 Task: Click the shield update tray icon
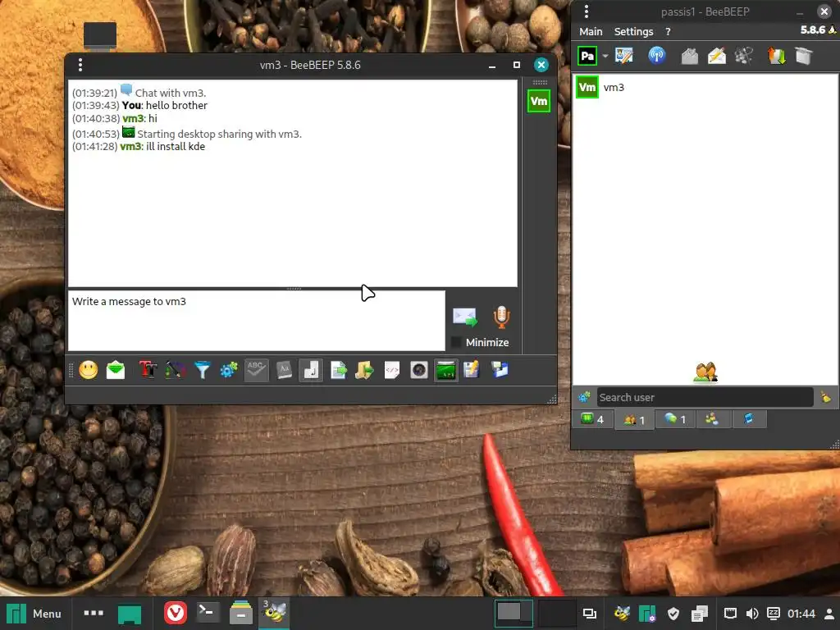673,614
